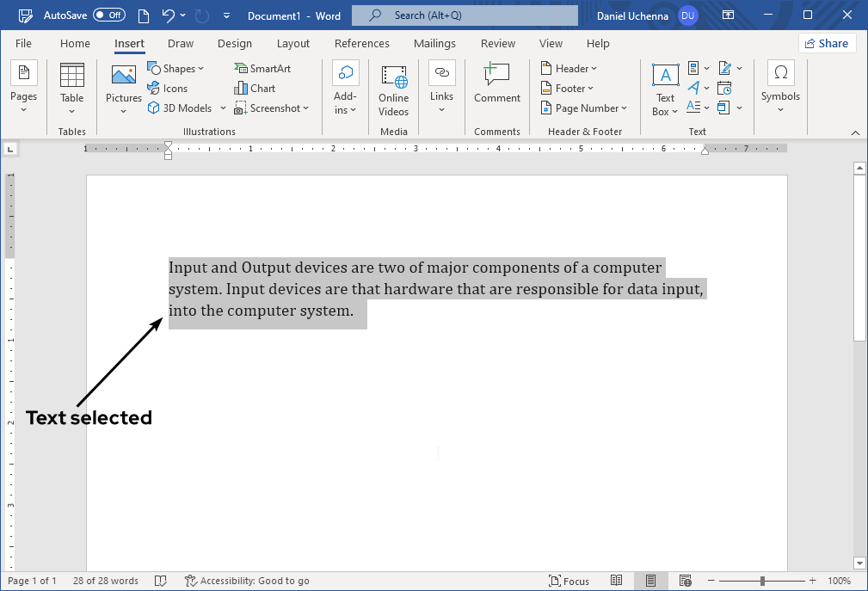Switch to the Home tab
Image resolution: width=868 pixels, height=591 pixels.
point(75,44)
